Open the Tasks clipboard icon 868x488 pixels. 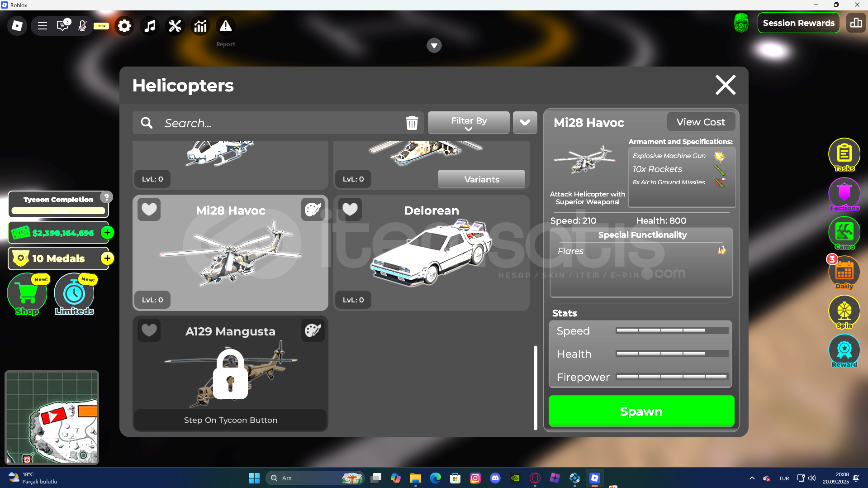(x=844, y=154)
